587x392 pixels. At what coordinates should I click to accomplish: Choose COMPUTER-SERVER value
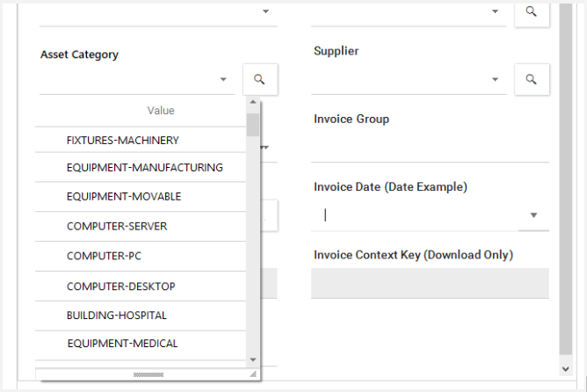141,227
